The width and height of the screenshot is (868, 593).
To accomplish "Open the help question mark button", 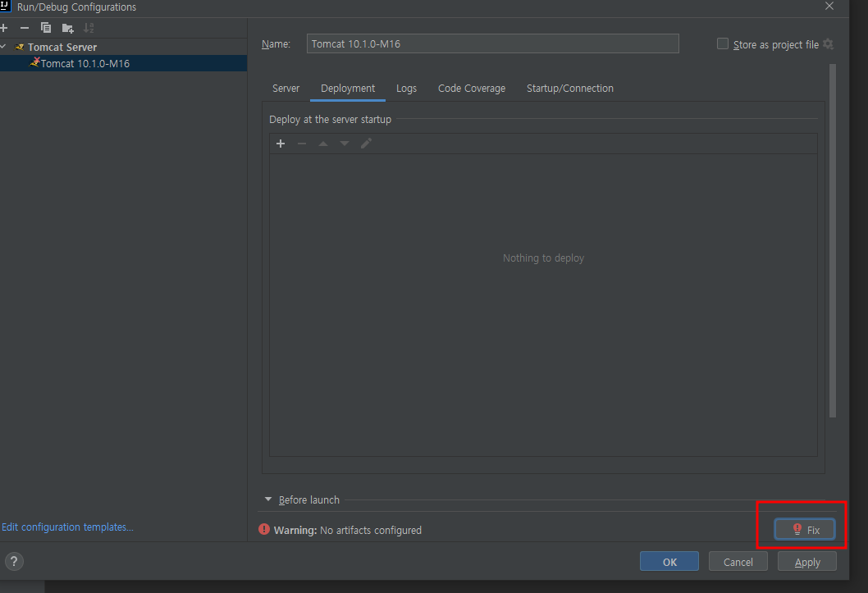I will [x=15, y=562].
